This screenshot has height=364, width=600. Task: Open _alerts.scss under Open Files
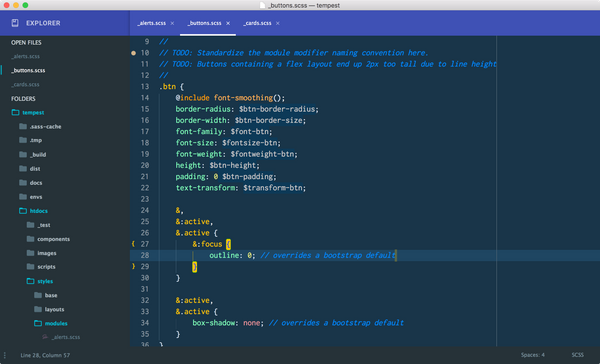point(26,56)
